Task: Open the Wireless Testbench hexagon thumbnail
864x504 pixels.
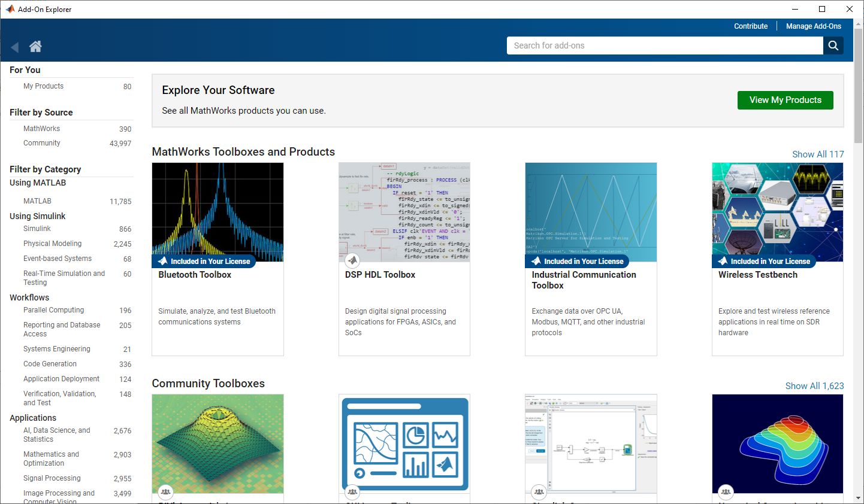Action: [x=778, y=212]
